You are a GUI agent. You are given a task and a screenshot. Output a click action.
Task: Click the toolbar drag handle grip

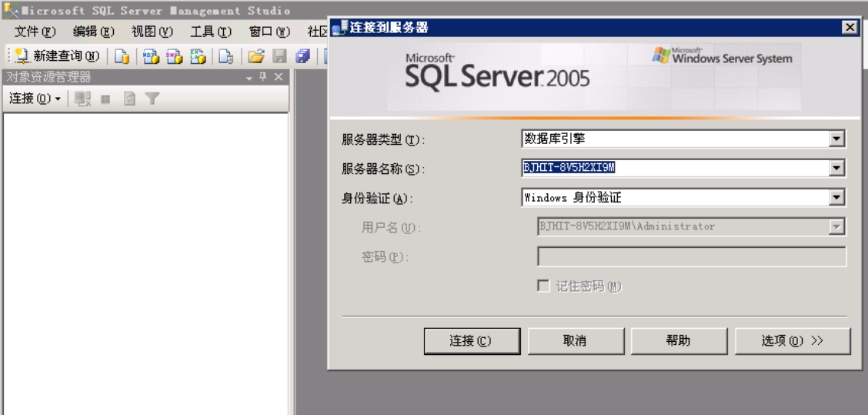(x=8, y=56)
